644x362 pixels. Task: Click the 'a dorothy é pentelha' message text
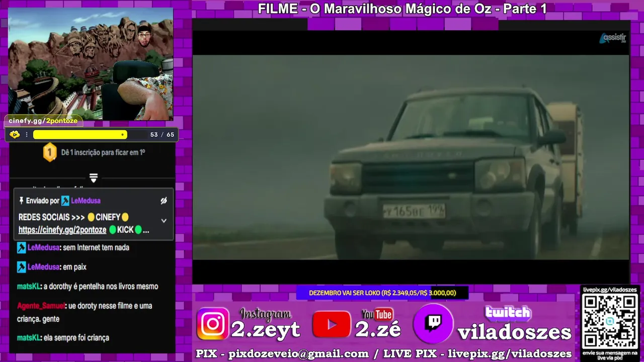point(101,287)
